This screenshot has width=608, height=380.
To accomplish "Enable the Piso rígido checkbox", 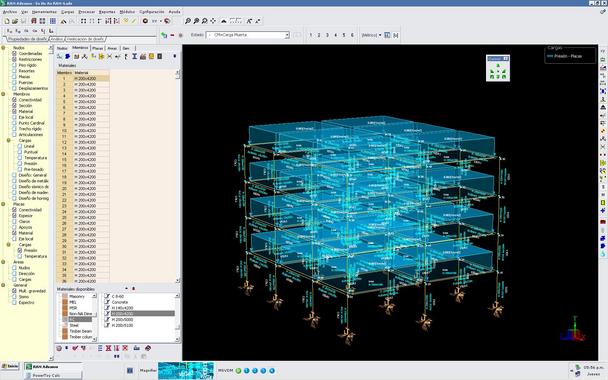I will coord(14,65).
